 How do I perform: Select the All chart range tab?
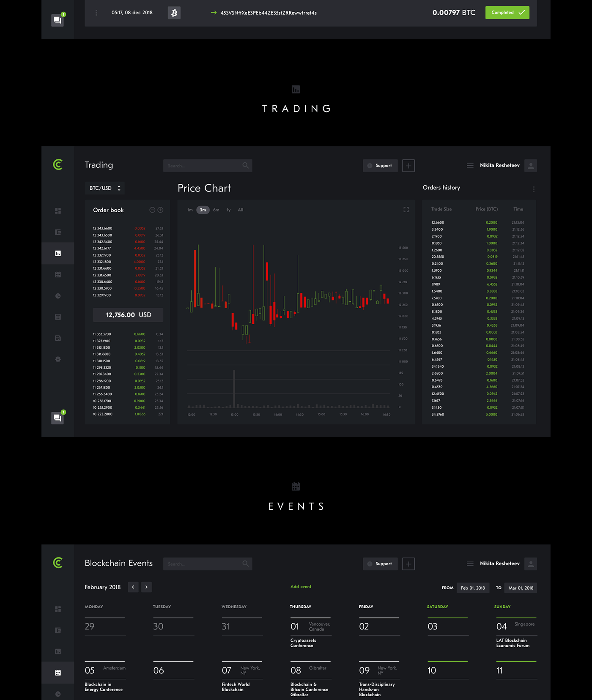point(241,210)
